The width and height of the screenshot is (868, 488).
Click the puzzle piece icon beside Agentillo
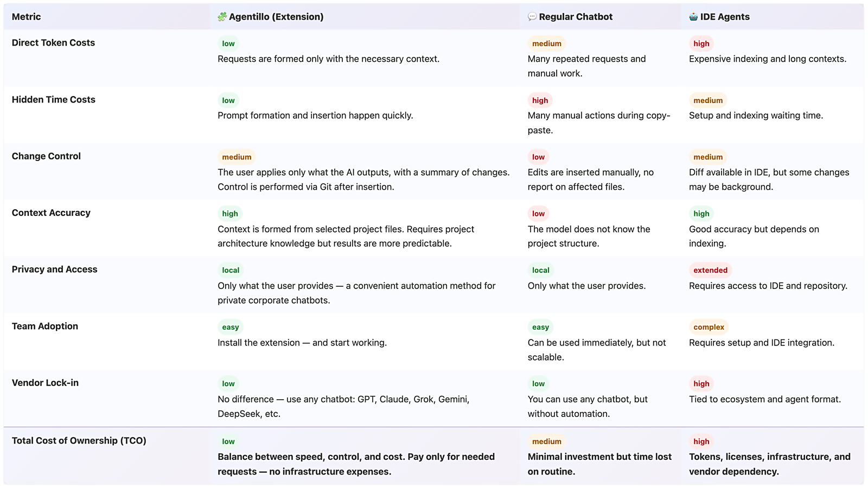pyautogui.click(x=222, y=17)
